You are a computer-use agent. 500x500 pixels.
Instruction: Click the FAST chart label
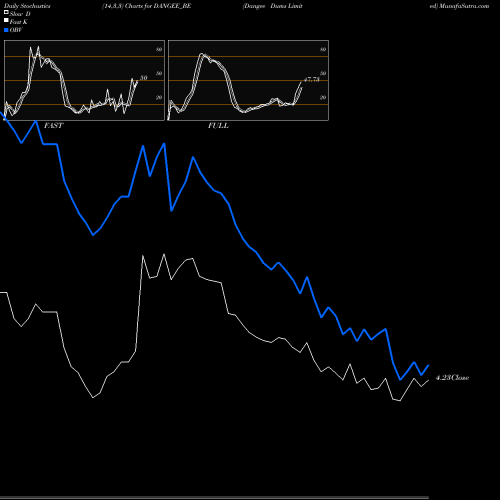[x=53, y=126]
